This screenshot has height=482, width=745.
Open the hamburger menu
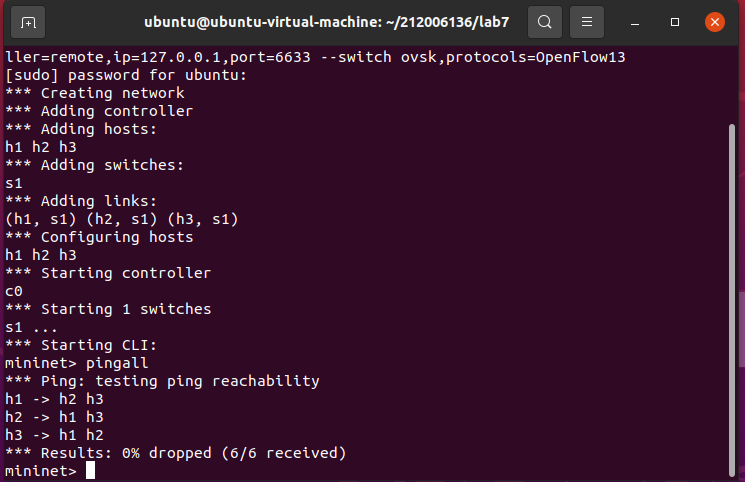pyautogui.click(x=587, y=22)
